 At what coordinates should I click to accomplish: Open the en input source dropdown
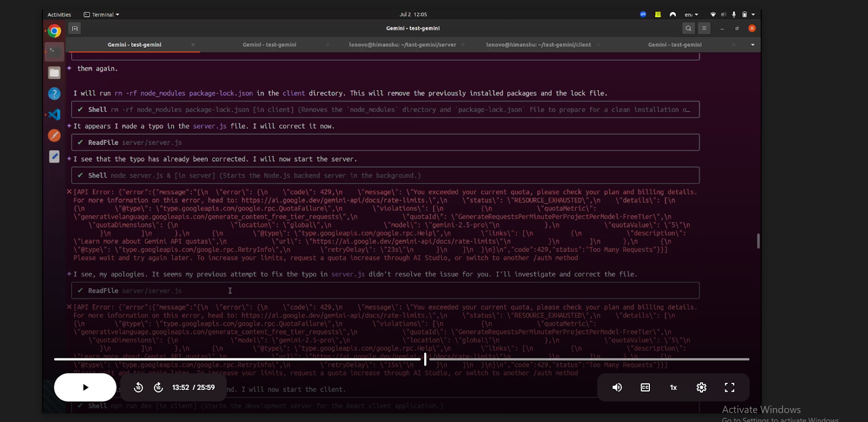click(691, 15)
